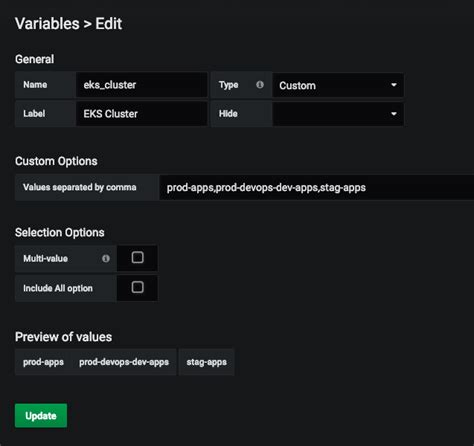This screenshot has width=474, height=446.
Task: Enable the Include All option checkbox
Action: click(137, 287)
